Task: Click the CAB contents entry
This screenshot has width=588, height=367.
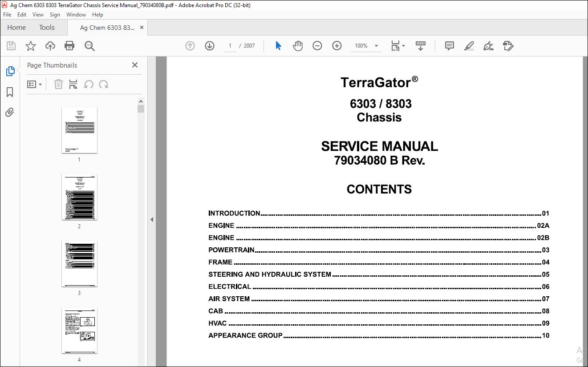Action: coord(379,311)
